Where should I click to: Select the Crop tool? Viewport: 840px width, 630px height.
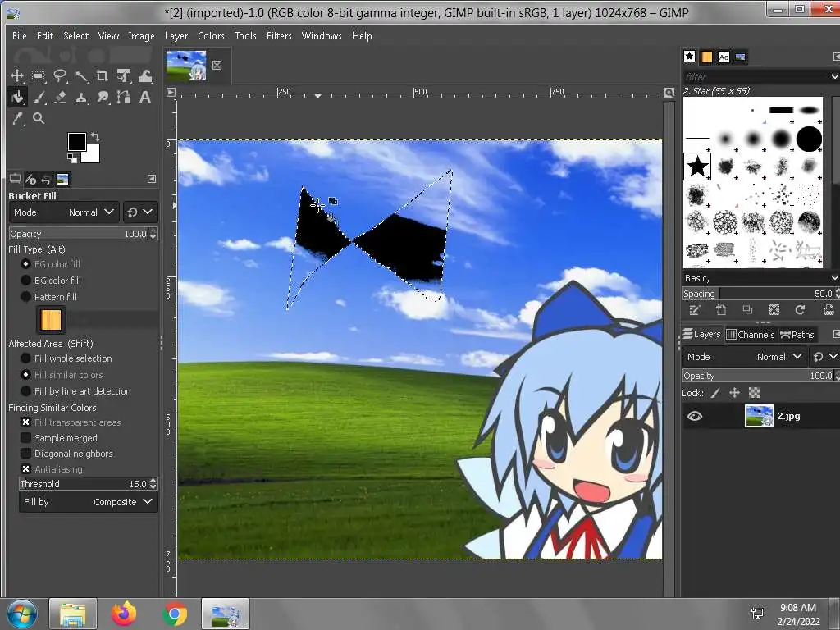coord(103,76)
